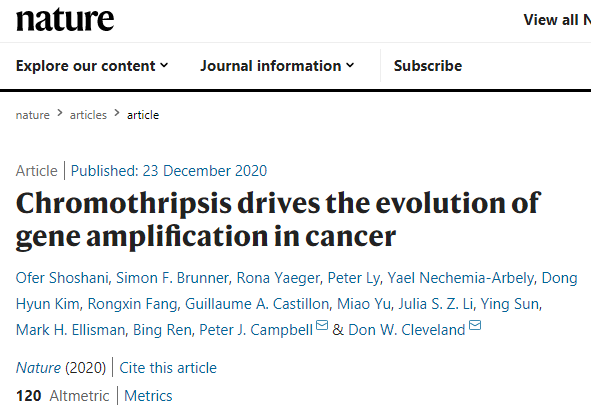
Task: Open the Subscribe menu item
Action: click(428, 66)
